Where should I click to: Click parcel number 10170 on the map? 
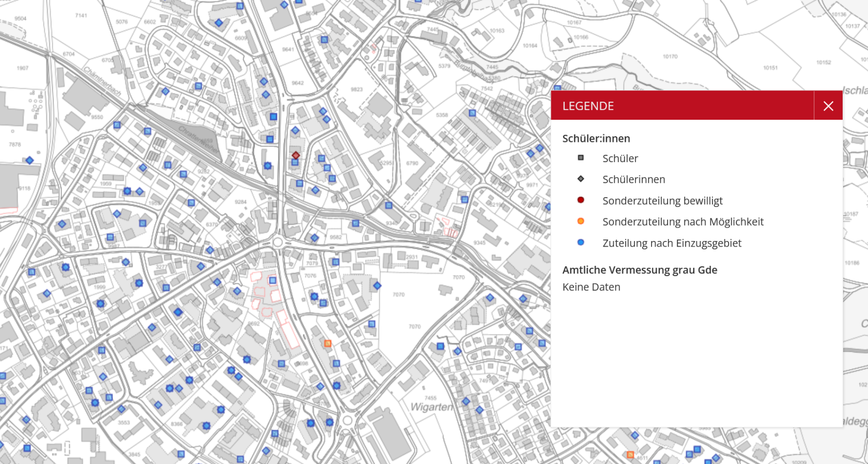[x=670, y=56]
